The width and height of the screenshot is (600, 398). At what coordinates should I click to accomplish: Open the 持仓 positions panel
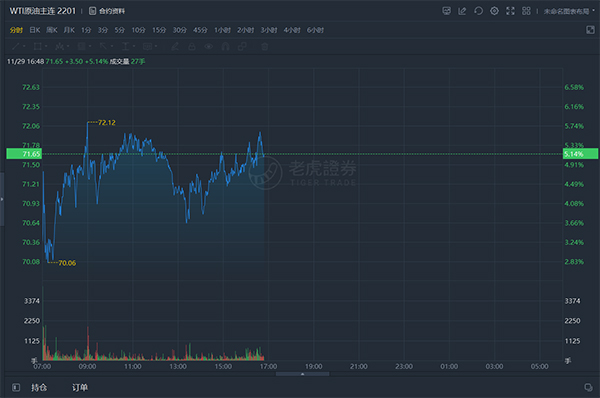[x=39, y=388]
